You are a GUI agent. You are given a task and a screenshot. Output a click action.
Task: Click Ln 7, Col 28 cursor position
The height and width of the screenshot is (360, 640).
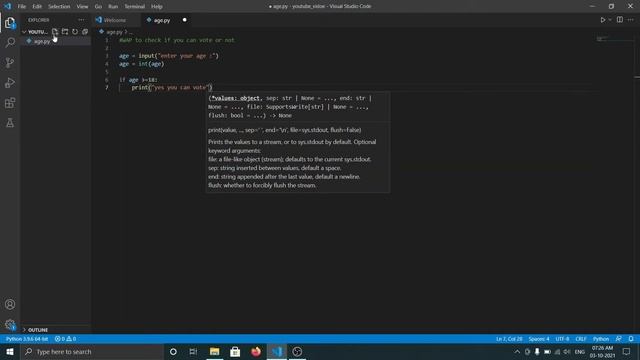coord(509,339)
